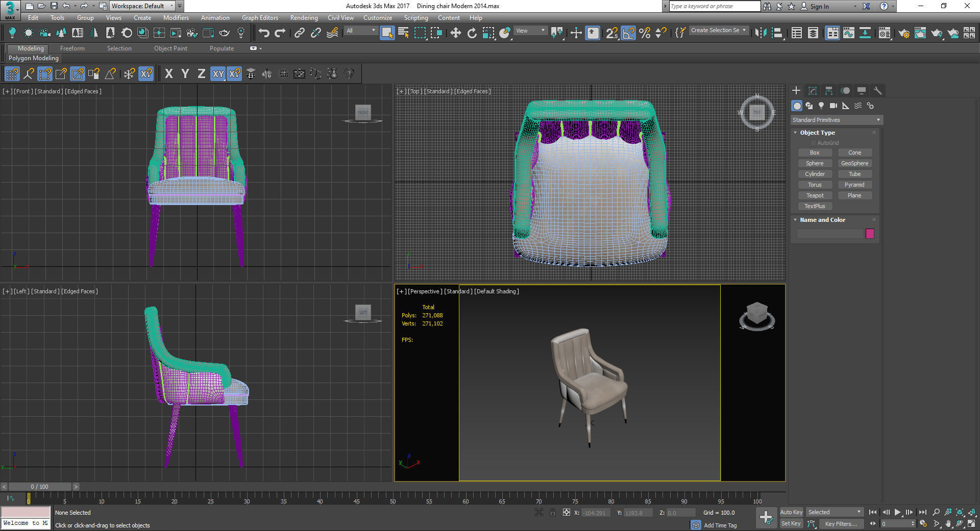Open the Mirror tool

(x=761, y=33)
